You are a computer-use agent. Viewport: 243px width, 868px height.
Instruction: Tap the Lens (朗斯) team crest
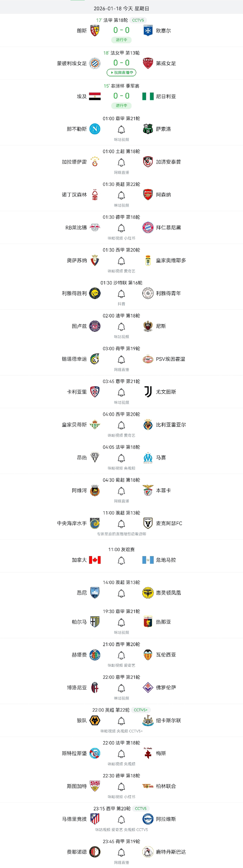[x=95, y=31]
